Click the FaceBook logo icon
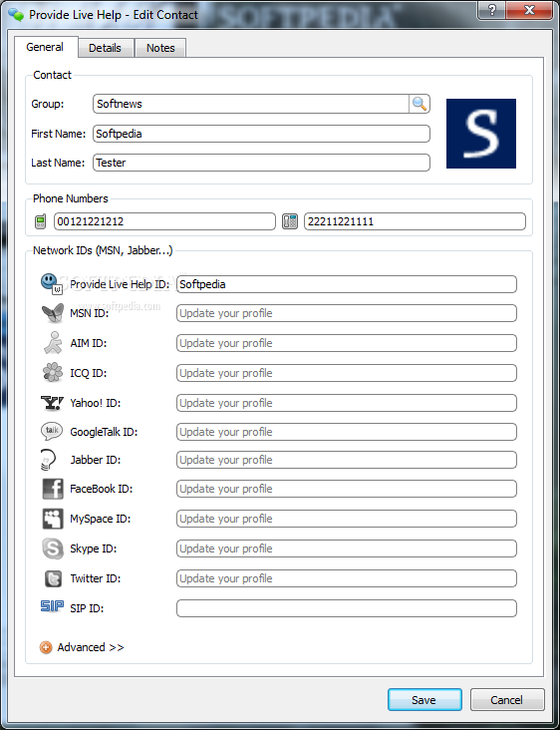 click(53, 489)
